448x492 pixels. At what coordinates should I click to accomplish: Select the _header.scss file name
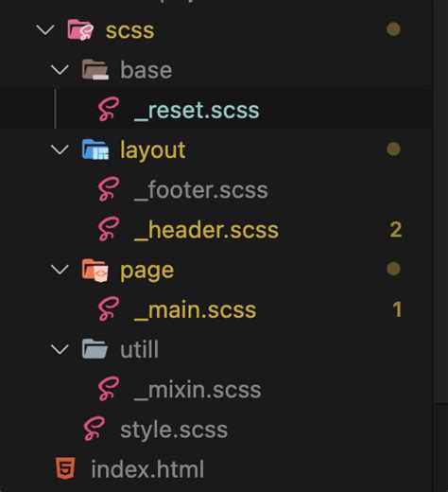206,230
